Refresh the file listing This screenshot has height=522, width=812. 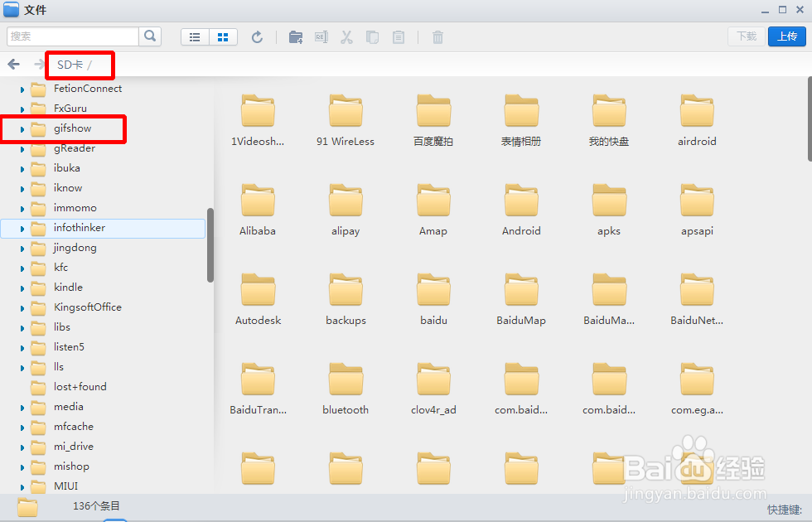(257, 37)
